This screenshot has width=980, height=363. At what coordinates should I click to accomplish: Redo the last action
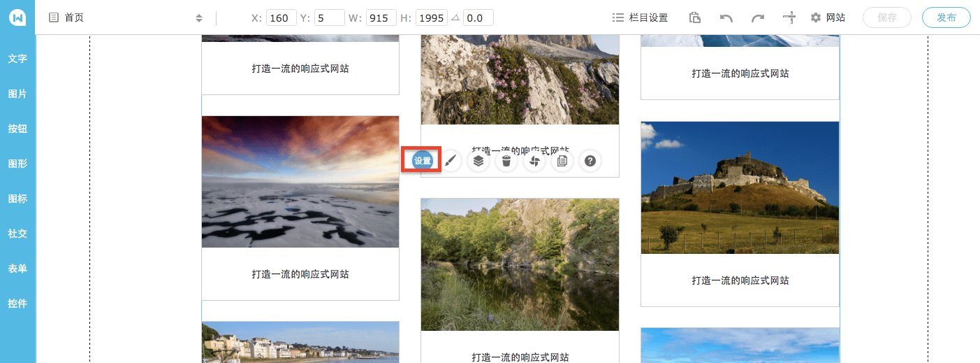pyautogui.click(x=758, y=18)
